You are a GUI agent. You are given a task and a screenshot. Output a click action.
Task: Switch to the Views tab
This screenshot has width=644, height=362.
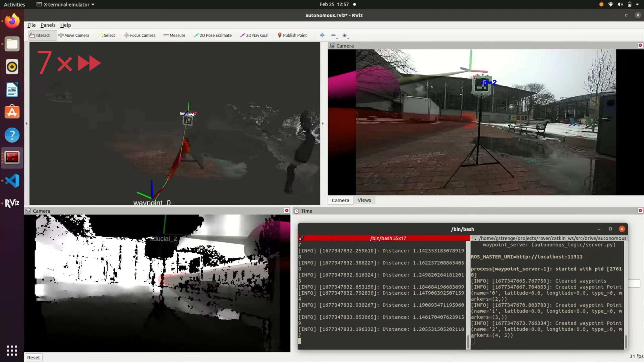click(x=364, y=200)
